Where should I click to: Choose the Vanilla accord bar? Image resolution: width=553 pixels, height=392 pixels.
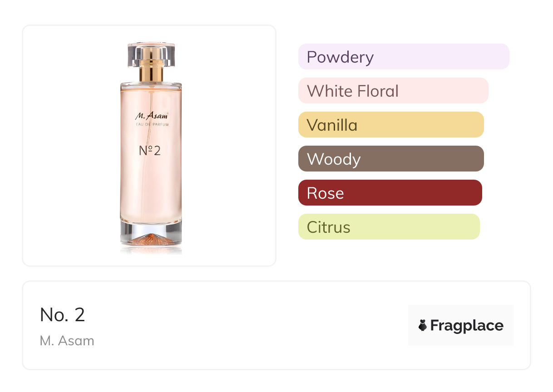pos(390,125)
